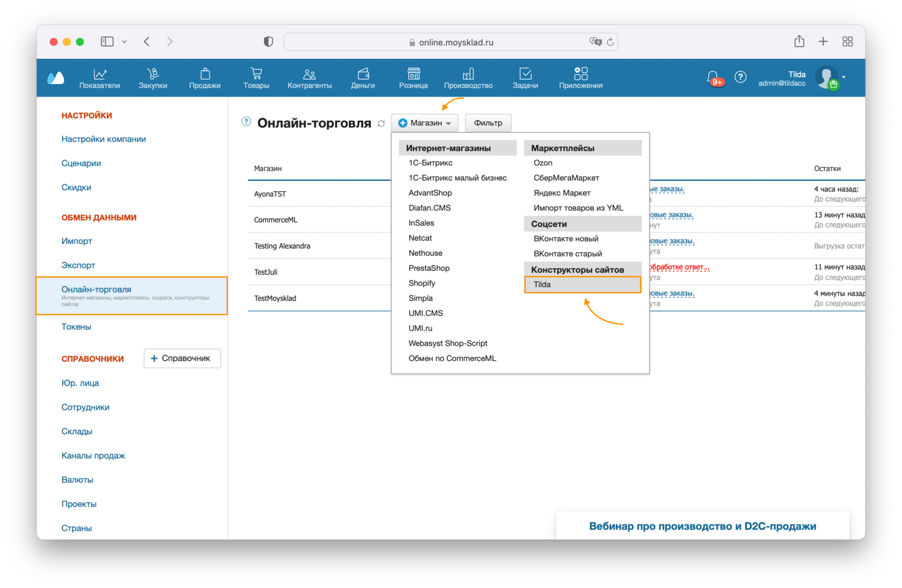
Task: Open the help question mark in header
Action: coord(740,77)
